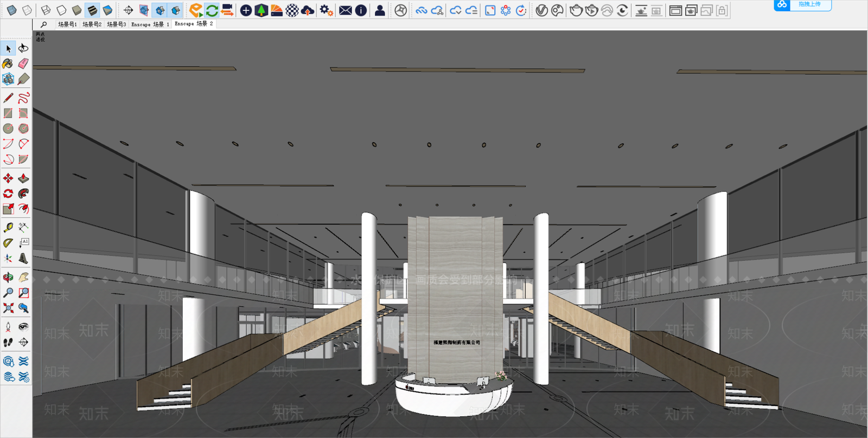This screenshot has width=868, height=438.
Task: Toggle Shaded With Textures style
Action: coord(92,10)
